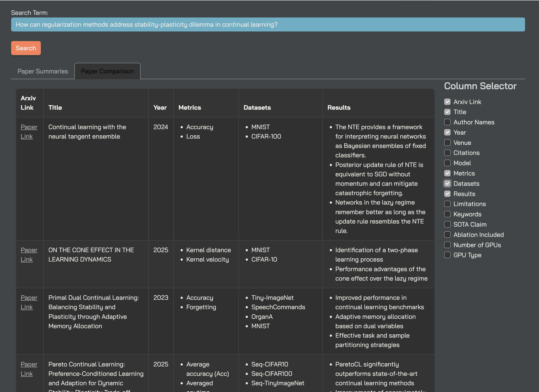Screen dimensions: 539x392
Task: Switch to the Paper Summaries tab
Action: tap(43, 71)
